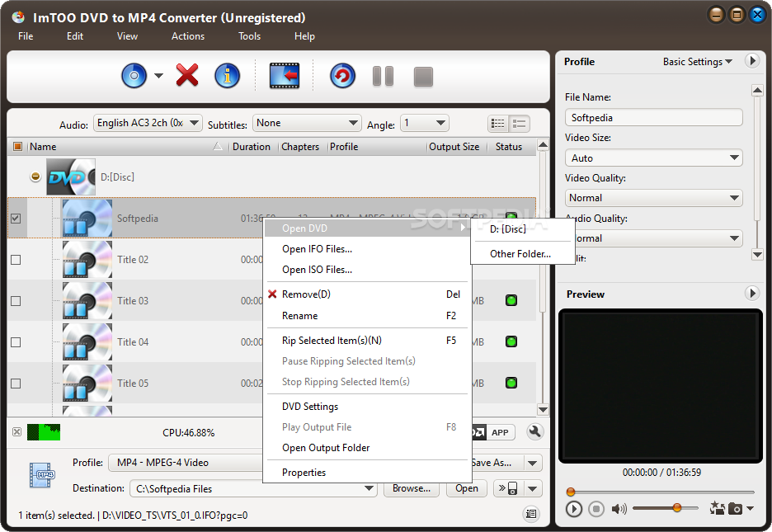This screenshot has height=532, width=772.
Task: Click the clip effects icon beside camera
Action: click(x=717, y=508)
